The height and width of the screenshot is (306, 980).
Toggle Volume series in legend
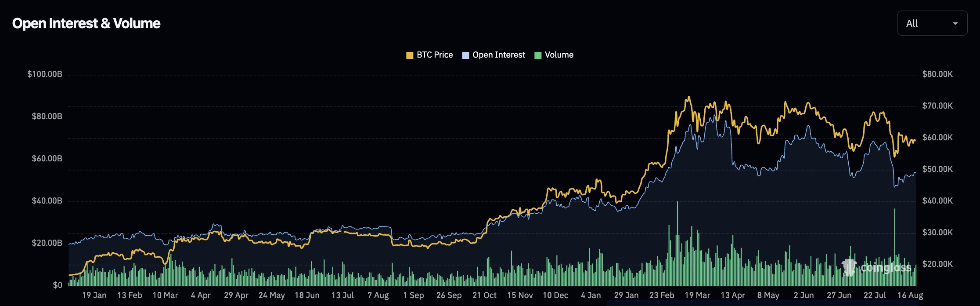554,55
